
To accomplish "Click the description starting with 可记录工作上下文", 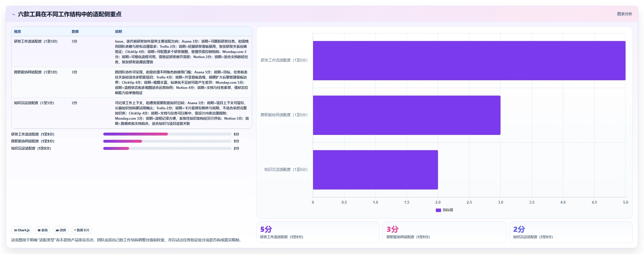I will pos(182,113).
